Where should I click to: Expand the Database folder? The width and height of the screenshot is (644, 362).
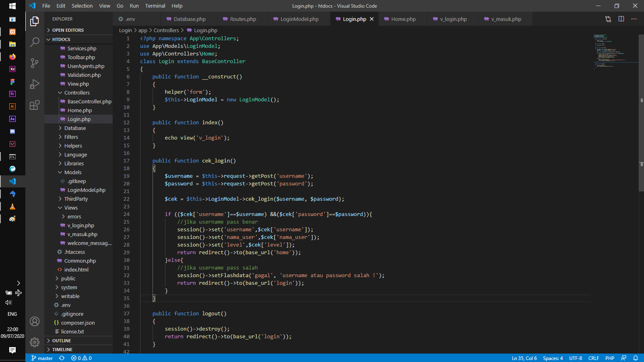point(75,128)
